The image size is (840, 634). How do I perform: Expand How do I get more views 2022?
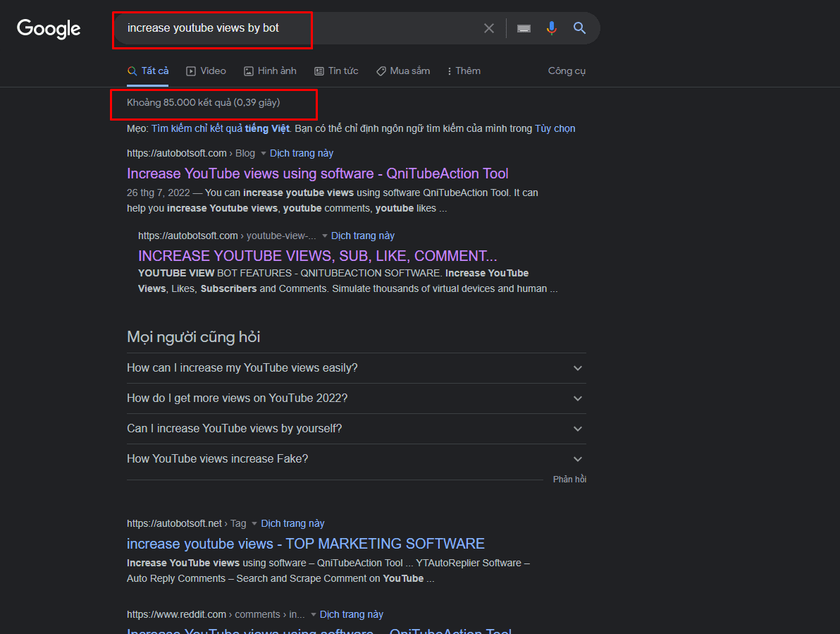(x=357, y=398)
